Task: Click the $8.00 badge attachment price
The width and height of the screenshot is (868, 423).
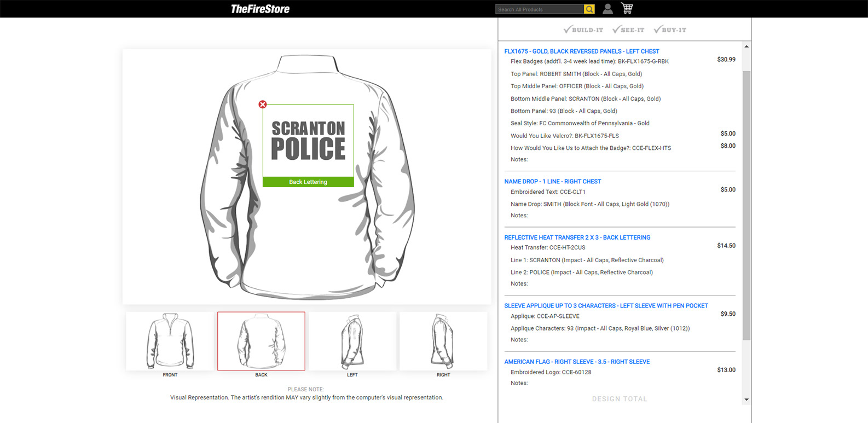Action: [x=728, y=146]
